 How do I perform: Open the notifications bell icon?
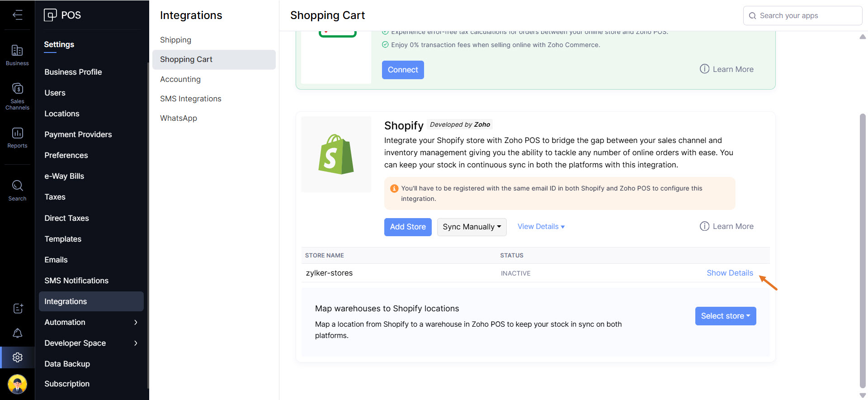coord(17,333)
